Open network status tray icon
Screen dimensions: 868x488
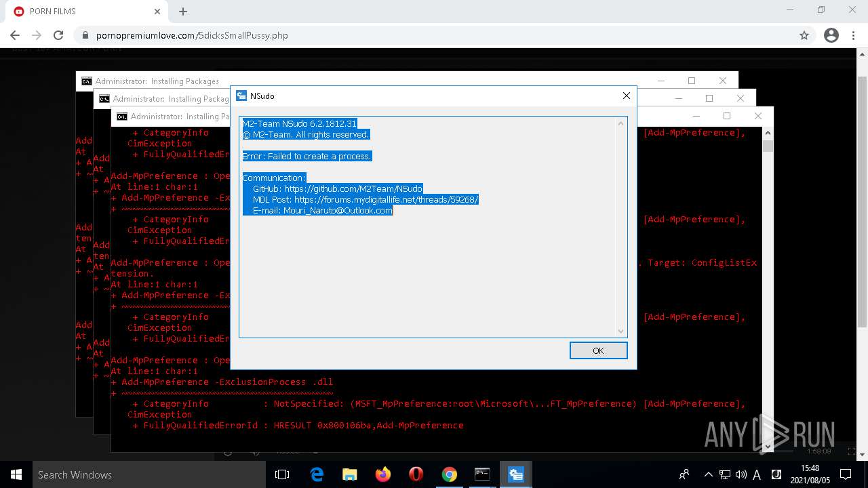coord(725,474)
